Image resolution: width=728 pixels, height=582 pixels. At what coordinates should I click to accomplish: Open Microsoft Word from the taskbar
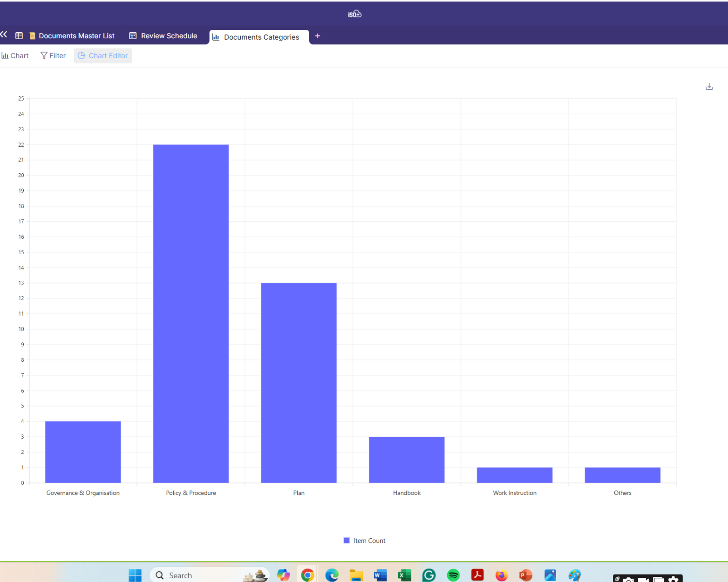380,575
